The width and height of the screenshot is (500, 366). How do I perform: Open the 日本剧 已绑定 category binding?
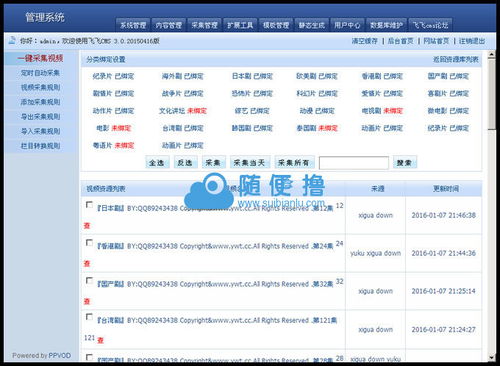point(252,76)
